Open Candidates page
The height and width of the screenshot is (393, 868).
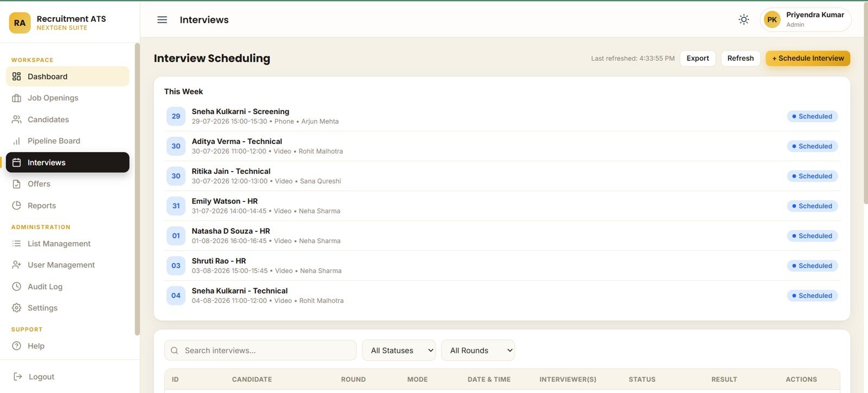pyautogui.click(x=68, y=119)
